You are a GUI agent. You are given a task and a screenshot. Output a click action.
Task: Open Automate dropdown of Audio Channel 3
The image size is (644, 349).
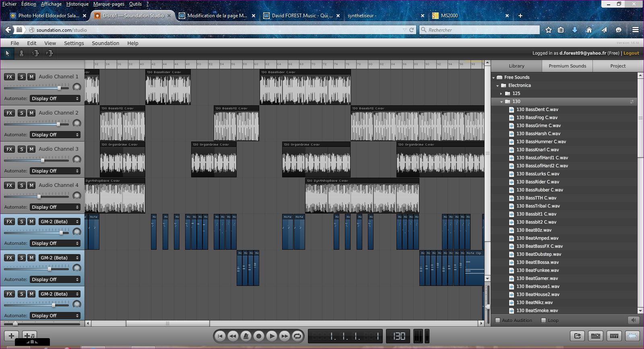pos(55,171)
